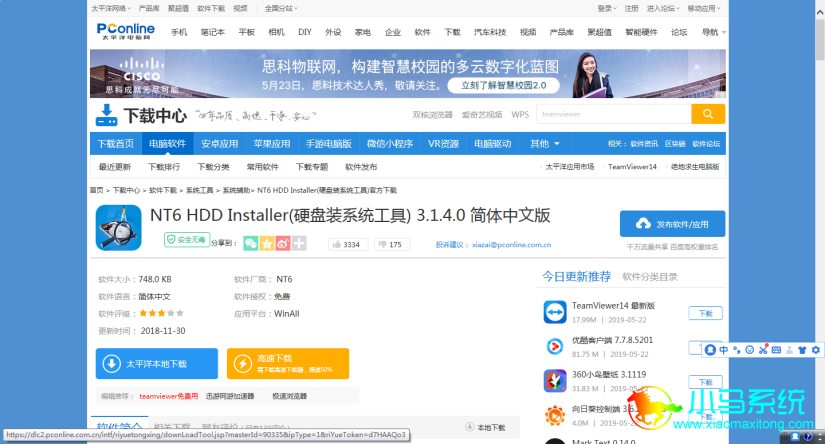This screenshot has height=444, width=825.
Task: Expand 全国分站 dropdown
Action: click(281, 8)
